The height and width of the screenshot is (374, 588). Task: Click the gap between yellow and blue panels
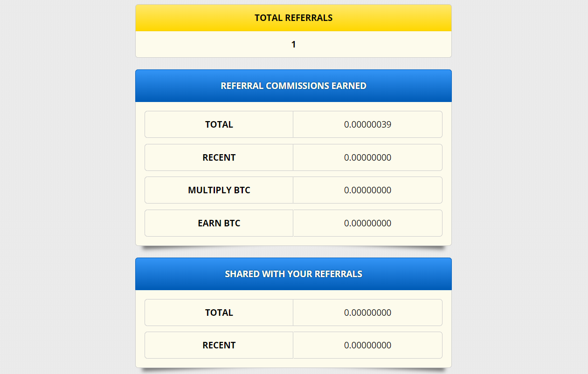(293, 64)
